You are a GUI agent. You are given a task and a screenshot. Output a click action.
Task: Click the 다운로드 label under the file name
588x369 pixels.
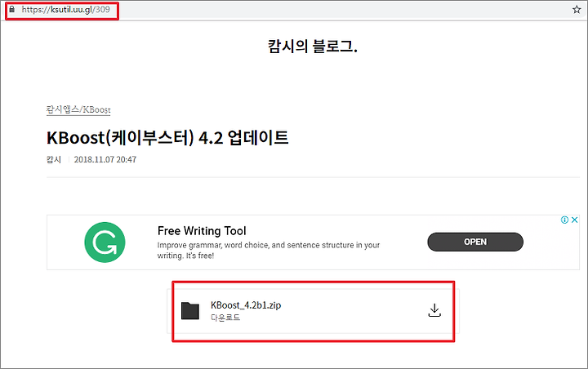click(x=225, y=318)
